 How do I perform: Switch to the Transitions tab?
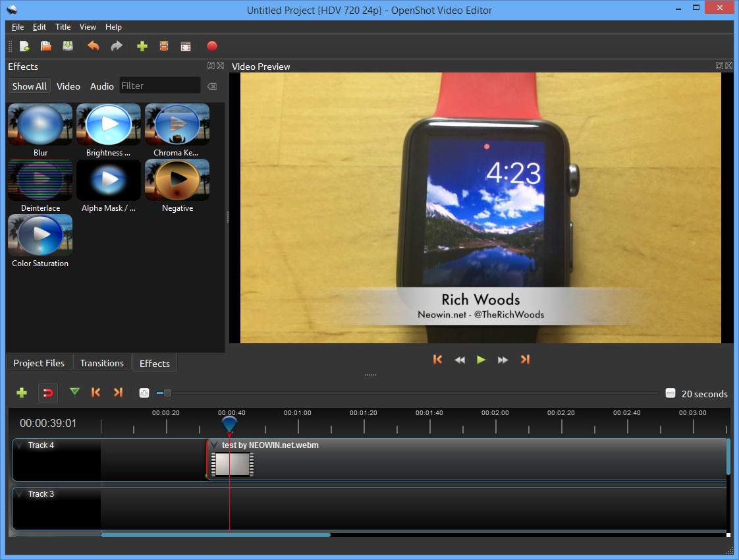(102, 363)
